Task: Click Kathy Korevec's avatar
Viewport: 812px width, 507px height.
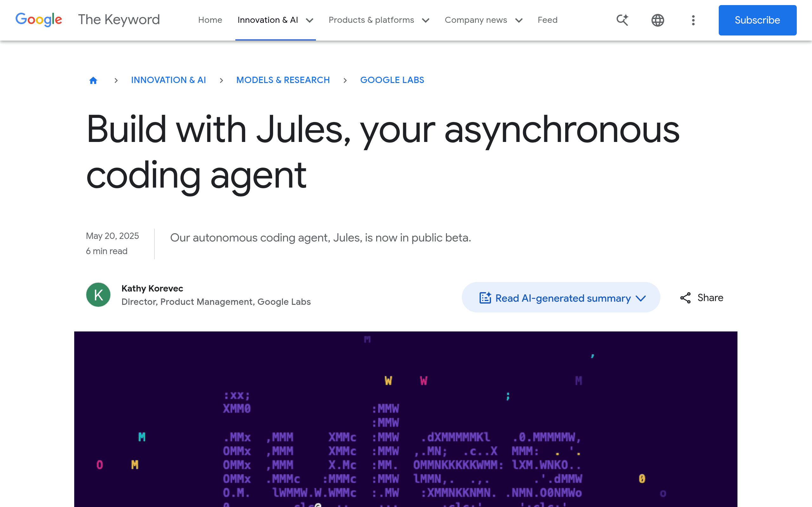Action: (x=98, y=295)
